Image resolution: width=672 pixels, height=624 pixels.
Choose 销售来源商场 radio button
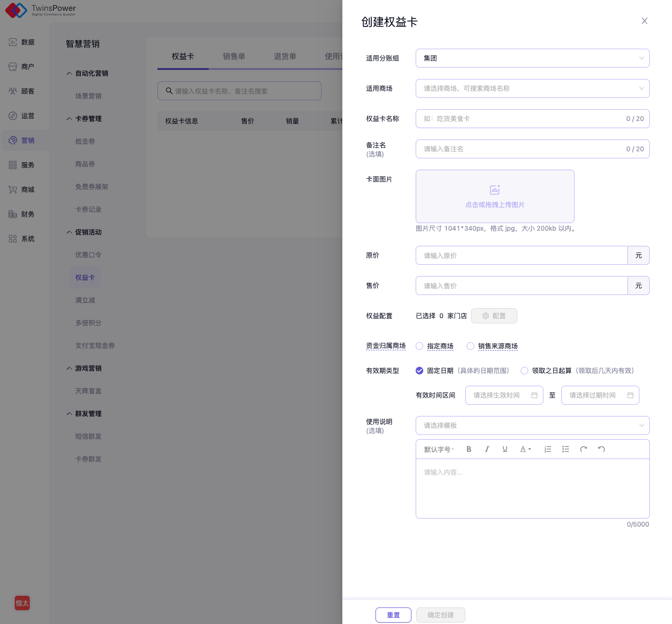click(x=471, y=346)
